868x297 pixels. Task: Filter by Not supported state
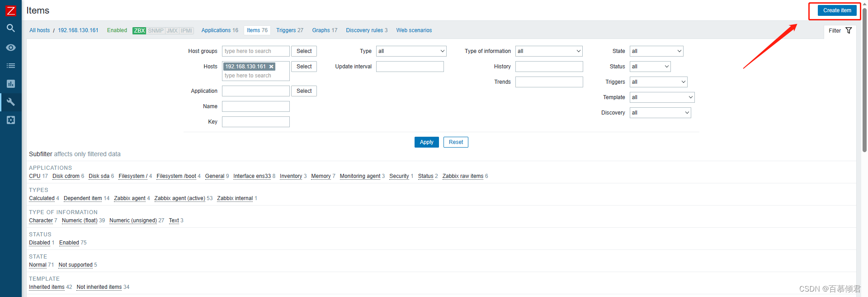[x=75, y=265]
